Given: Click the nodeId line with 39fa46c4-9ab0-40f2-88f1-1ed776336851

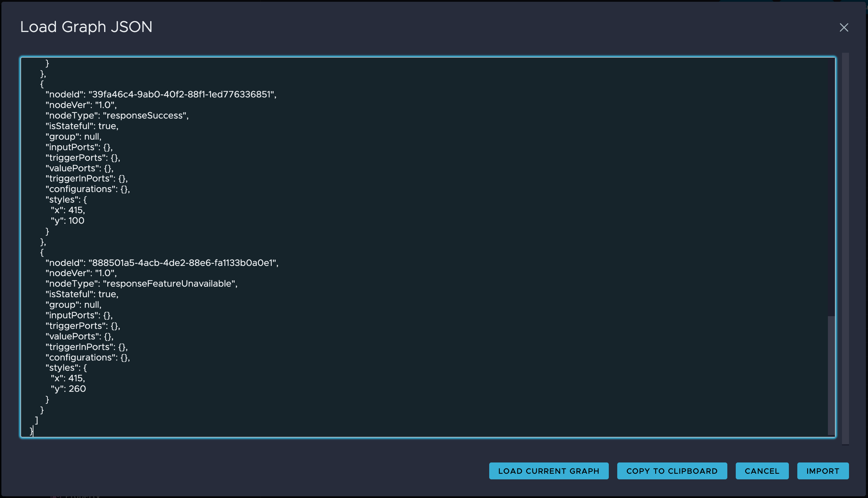Looking at the screenshot, I should pos(161,94).
